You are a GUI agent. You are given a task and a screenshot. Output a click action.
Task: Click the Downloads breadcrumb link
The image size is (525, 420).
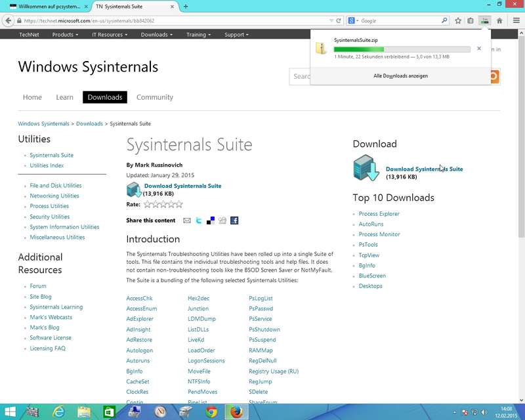coord(89,123)
